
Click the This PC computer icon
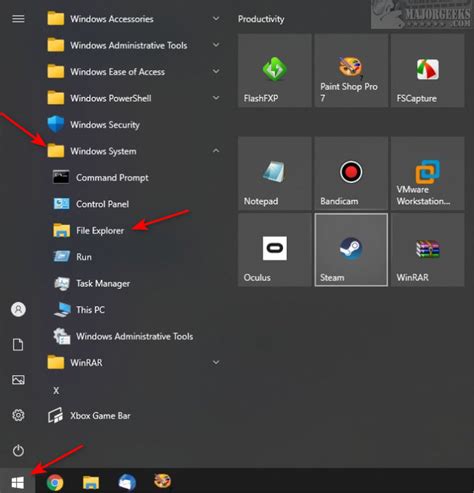pyautogui.click(x=62, y=310)
